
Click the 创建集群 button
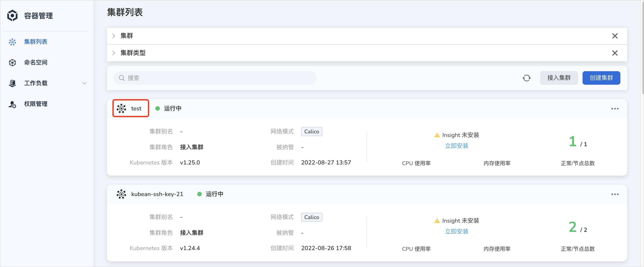pyautogui.click(x=601, y=78)
